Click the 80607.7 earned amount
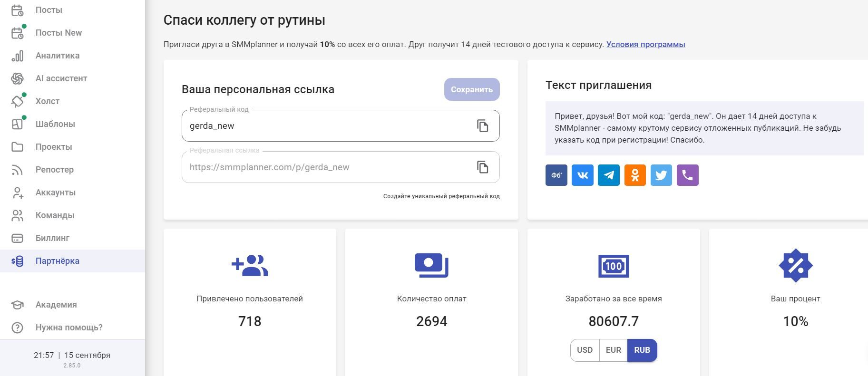 [x=614, y=321]
